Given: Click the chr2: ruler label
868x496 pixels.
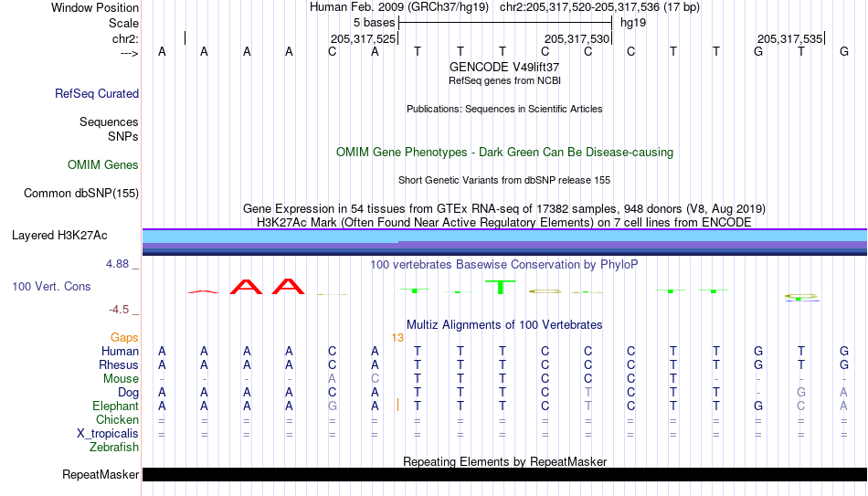Looking at the screenshot, I should [x=126, y=38].
